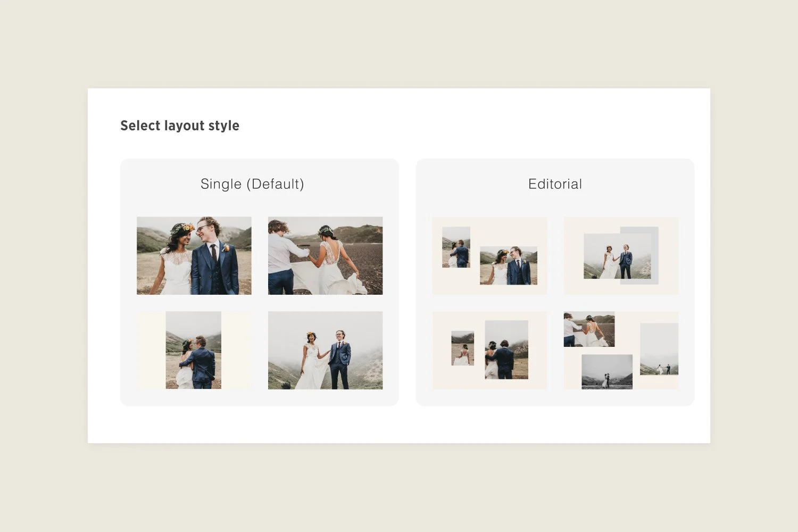
Task: Select the bordered portrait of embracing couple
Action: click(194, 350)
